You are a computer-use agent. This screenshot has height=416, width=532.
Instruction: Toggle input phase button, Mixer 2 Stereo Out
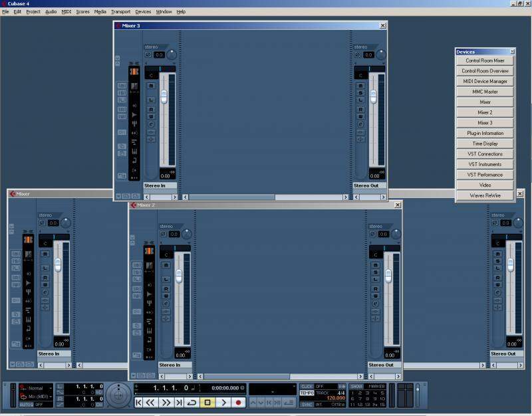(x=373, y=234)
